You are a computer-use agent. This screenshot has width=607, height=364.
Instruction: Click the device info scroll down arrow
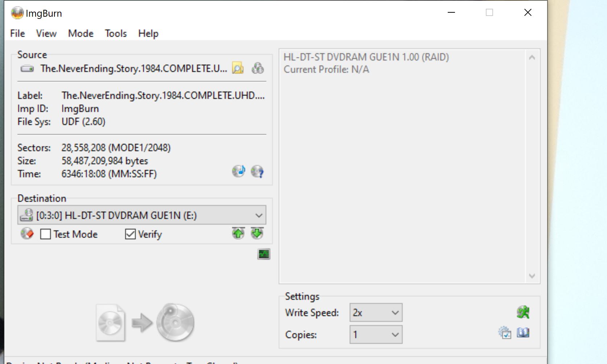(532, 276)
